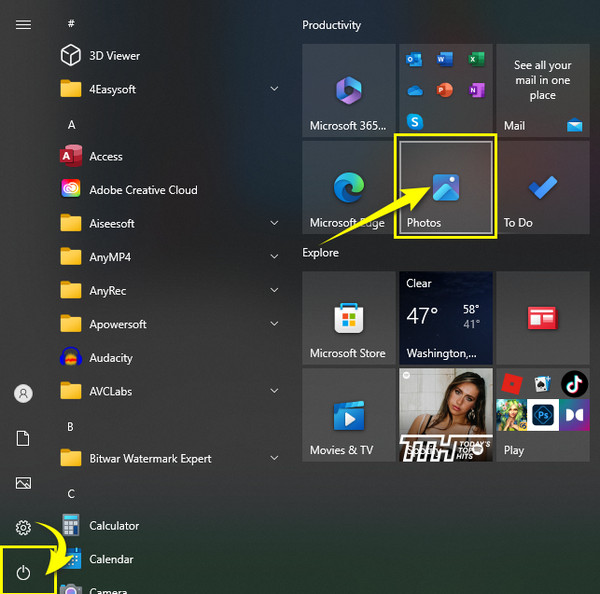Click the Productivity group header
The height and width of the screenshot is (594, 600).
click(331, 25)
